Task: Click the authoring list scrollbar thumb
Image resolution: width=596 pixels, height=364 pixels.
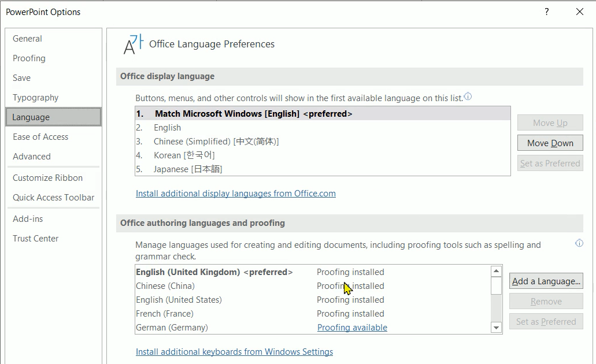Action: pyautogui.click(x=496, y=286)
